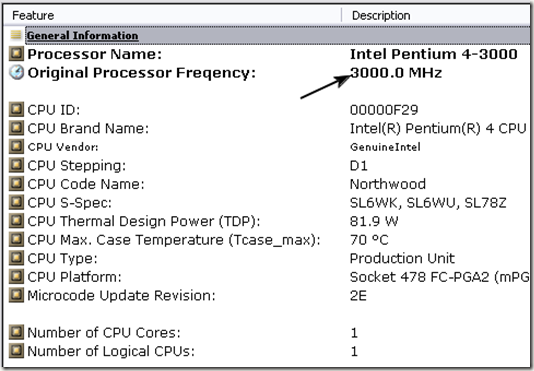Screen dimensions: 534x371
Task: Click the chip icon beside CPU Code Name
Action: click(16, 184)
